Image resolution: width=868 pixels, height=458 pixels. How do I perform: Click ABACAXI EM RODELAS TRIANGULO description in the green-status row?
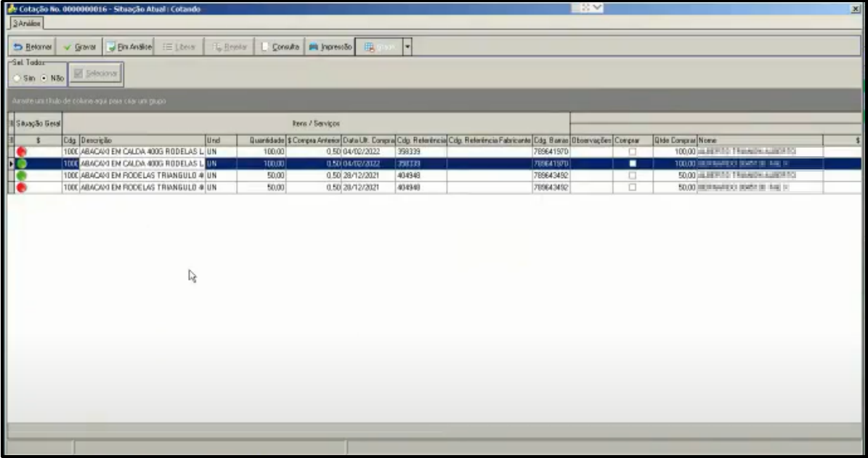tap(142, 175)
